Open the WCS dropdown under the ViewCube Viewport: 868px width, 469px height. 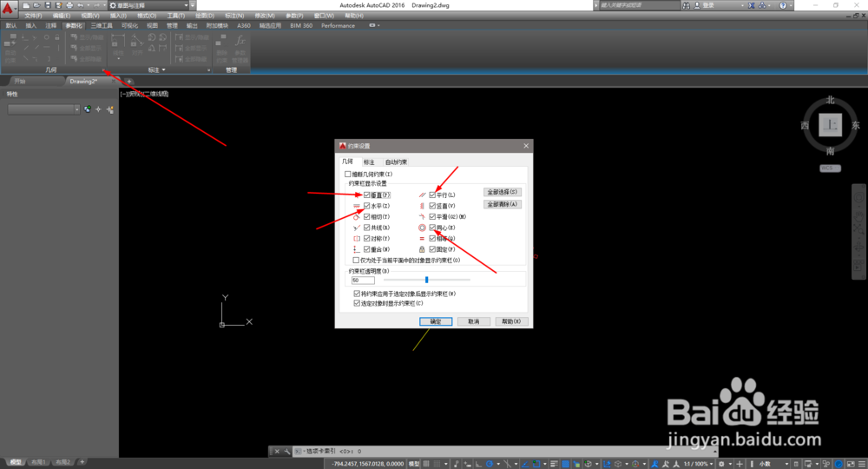[830, 168]
